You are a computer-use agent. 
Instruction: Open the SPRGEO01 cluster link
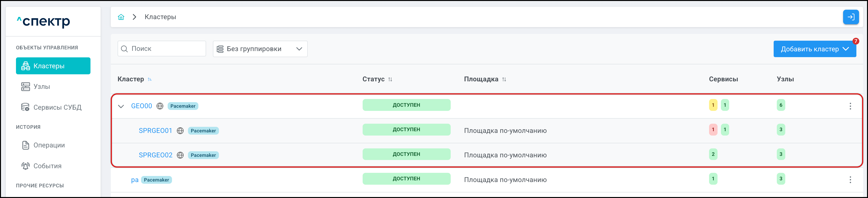pos(155,130)
